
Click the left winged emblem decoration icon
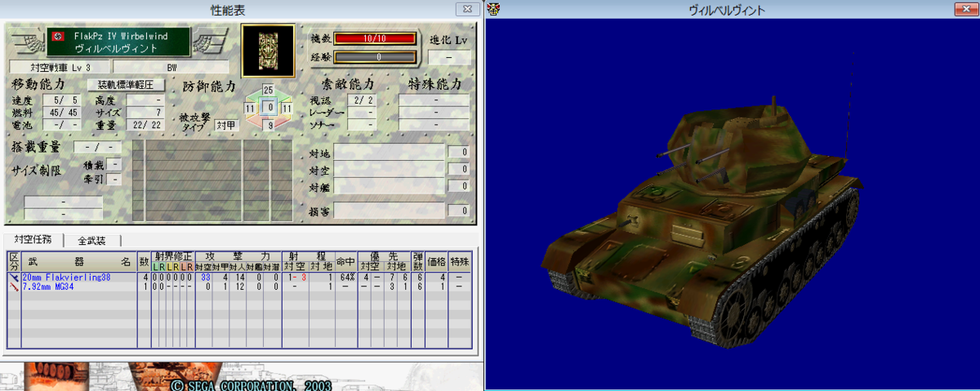[27, 41]
